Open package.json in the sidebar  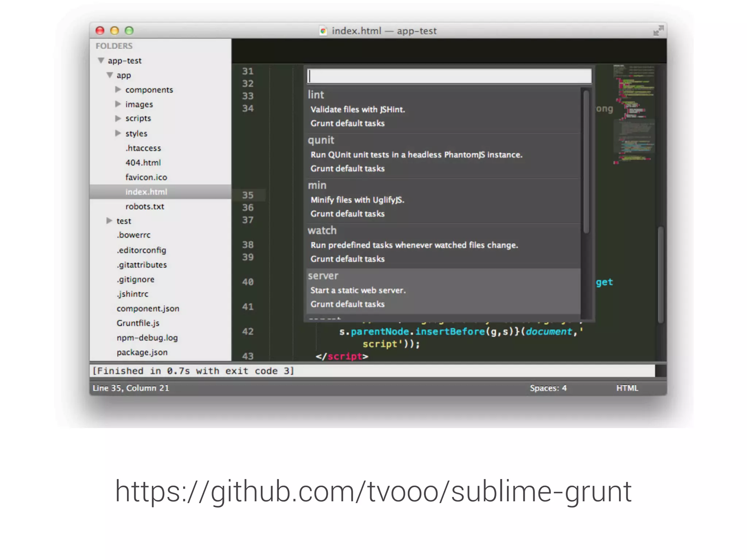(x=142, y=352)
